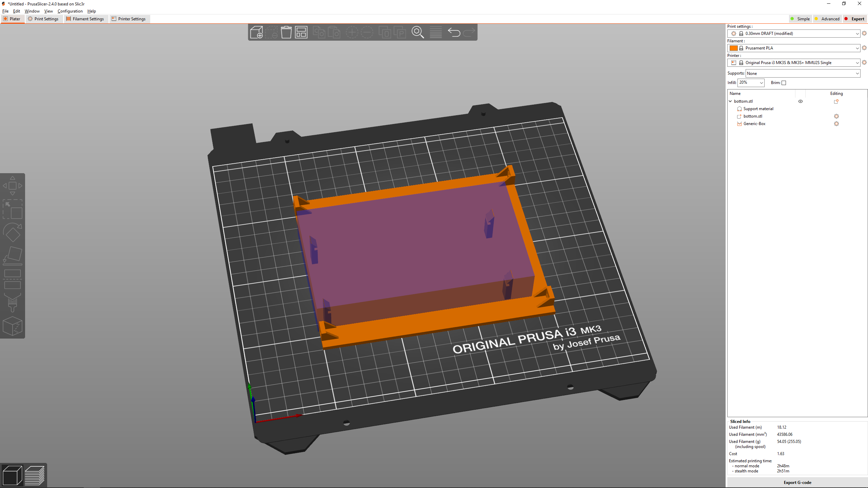Open the Configuration menu
This screenshot has height=488, width=868.
pyautogui.click(x=70, y=11)
